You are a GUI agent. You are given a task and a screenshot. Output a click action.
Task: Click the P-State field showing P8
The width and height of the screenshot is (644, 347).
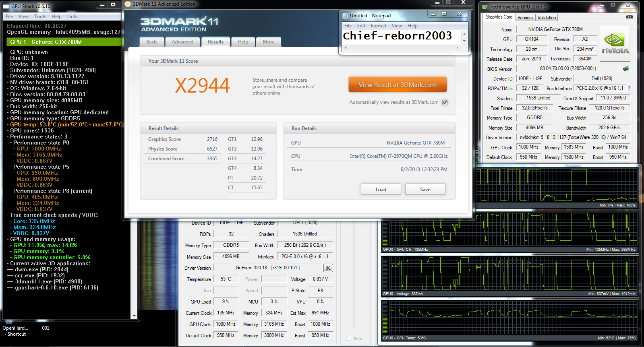pos(320,290)
